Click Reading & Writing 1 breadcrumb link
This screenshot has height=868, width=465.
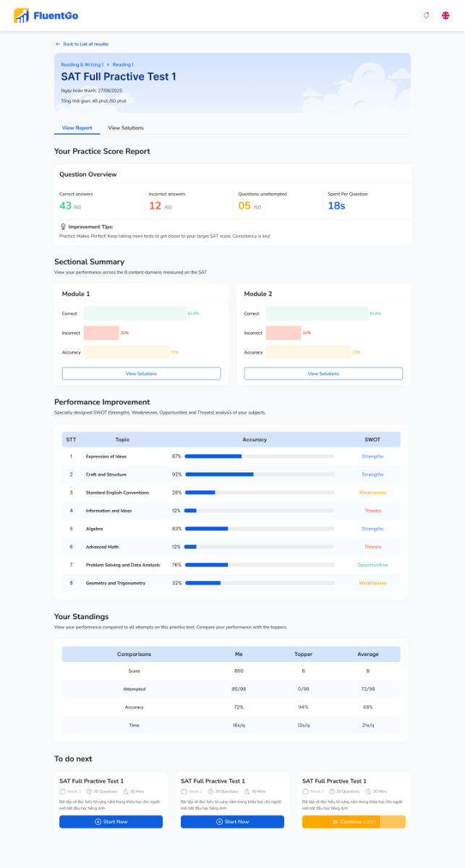point(82,65)
